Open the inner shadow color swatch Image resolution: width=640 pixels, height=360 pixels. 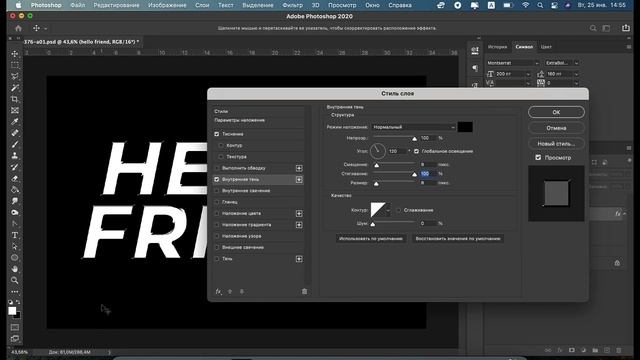(x=465, y=127)
